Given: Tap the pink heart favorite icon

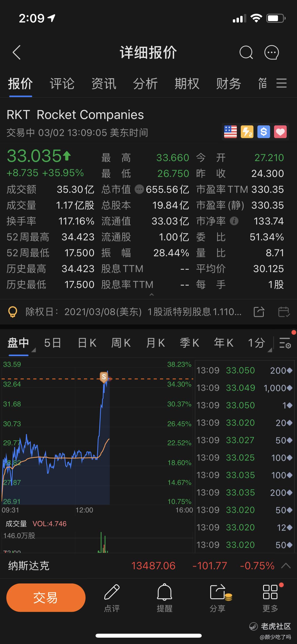Looking at the screenshot, I should point(280,132).
